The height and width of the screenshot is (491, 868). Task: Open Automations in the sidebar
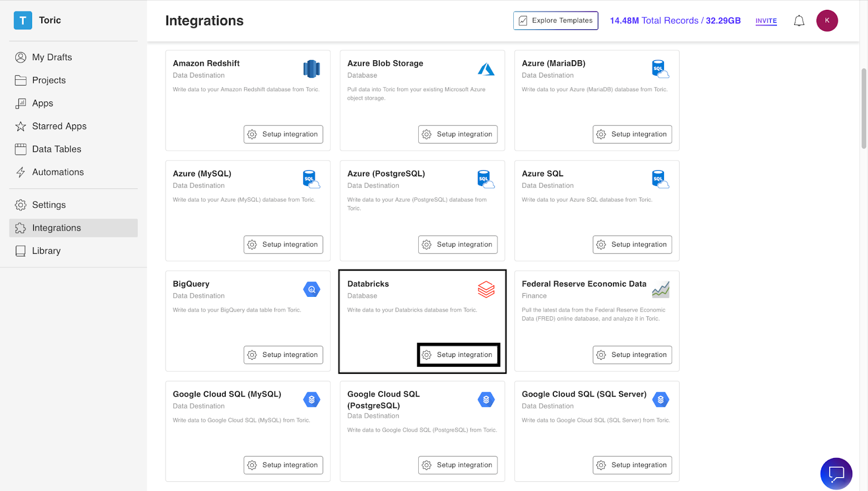coord(73,172)
